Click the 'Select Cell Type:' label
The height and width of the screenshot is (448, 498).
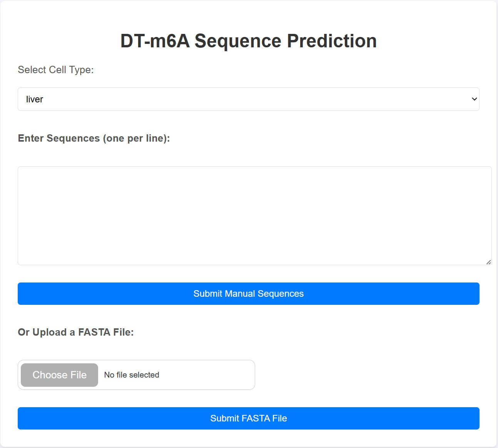[56, 70]
